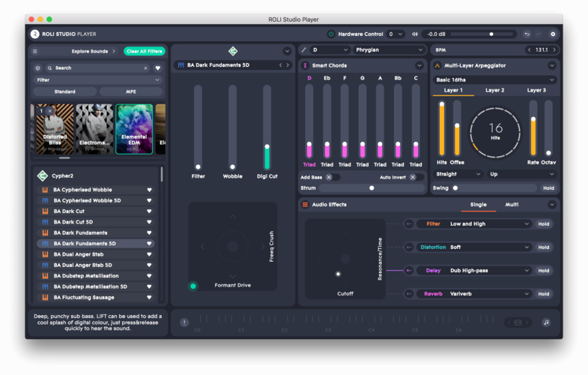This screenshot has width=588, height=375.
Task: Open the Up direction dropdown
Action: pyautogui.click(x=521, y=174)
